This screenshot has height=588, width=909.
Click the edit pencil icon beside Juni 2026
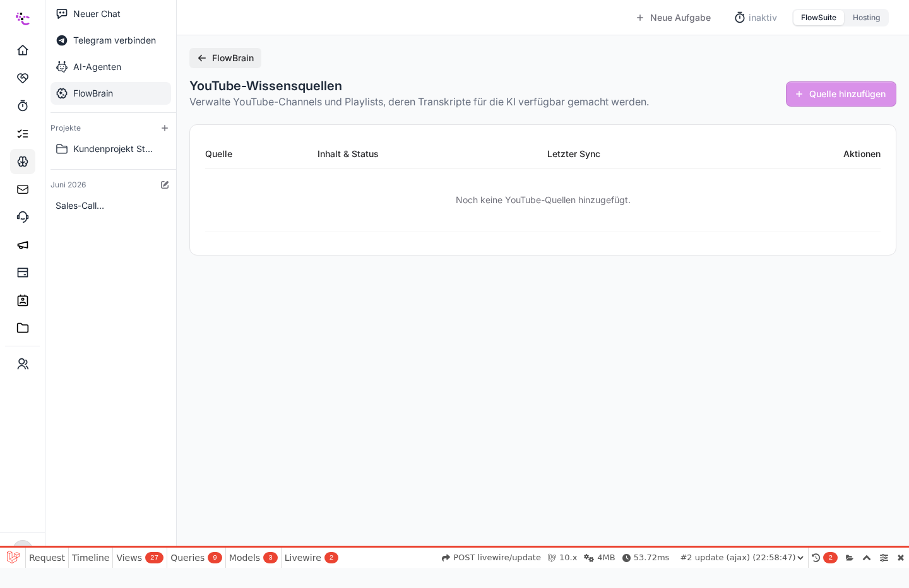point(165,185)
